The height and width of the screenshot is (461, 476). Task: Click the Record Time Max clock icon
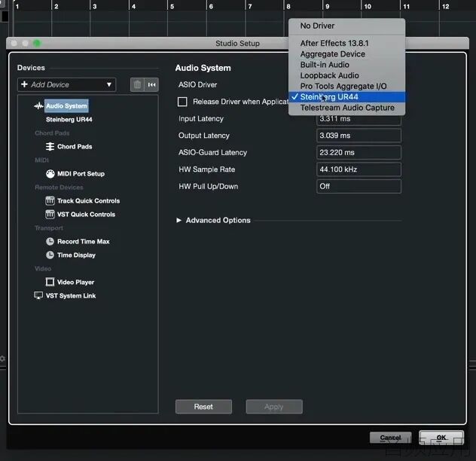pyautogui.click(x=50, y=242)
